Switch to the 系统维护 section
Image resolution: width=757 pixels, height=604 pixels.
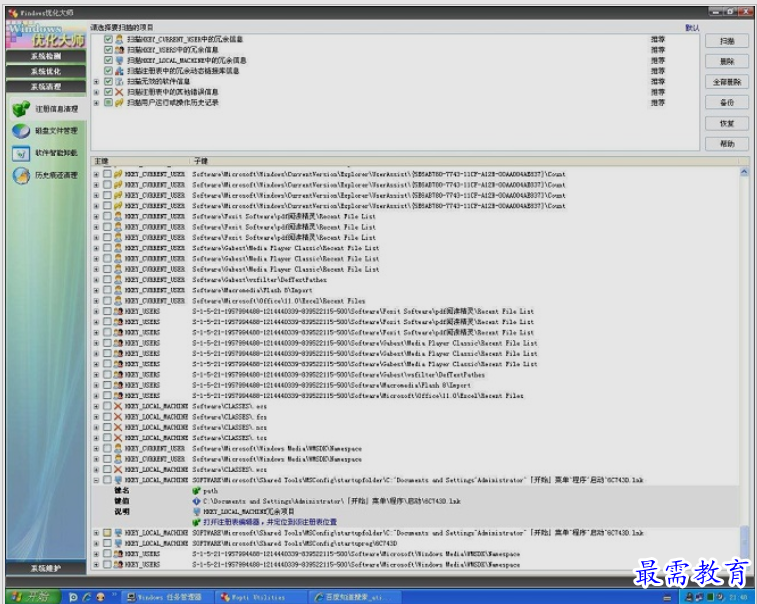[46, 568]
